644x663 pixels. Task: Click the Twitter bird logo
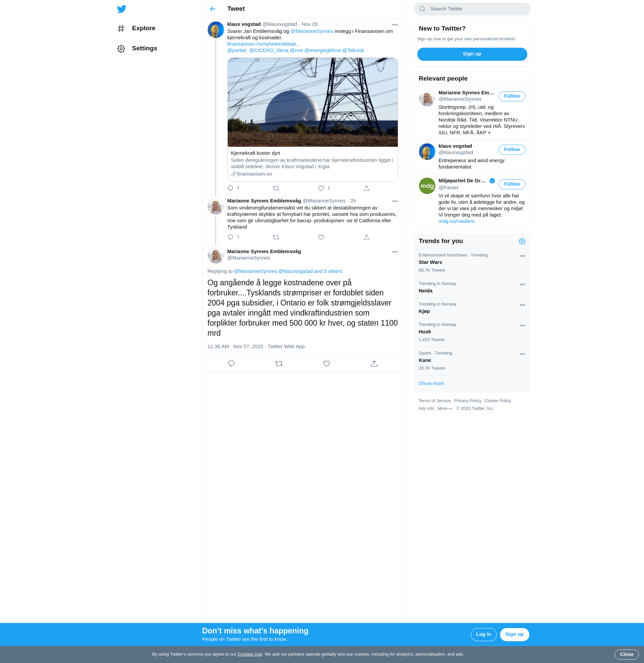(x=121, y=9)
